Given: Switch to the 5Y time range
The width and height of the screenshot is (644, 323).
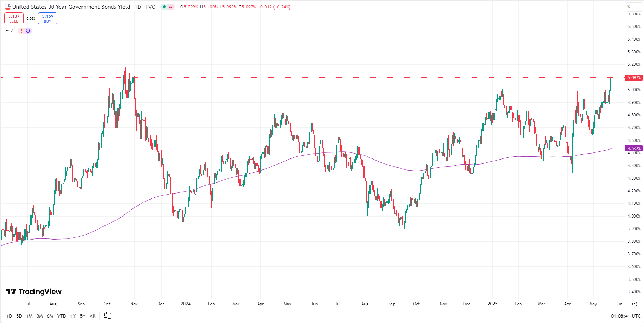Looking at the screenshot, I should point(83,316).
